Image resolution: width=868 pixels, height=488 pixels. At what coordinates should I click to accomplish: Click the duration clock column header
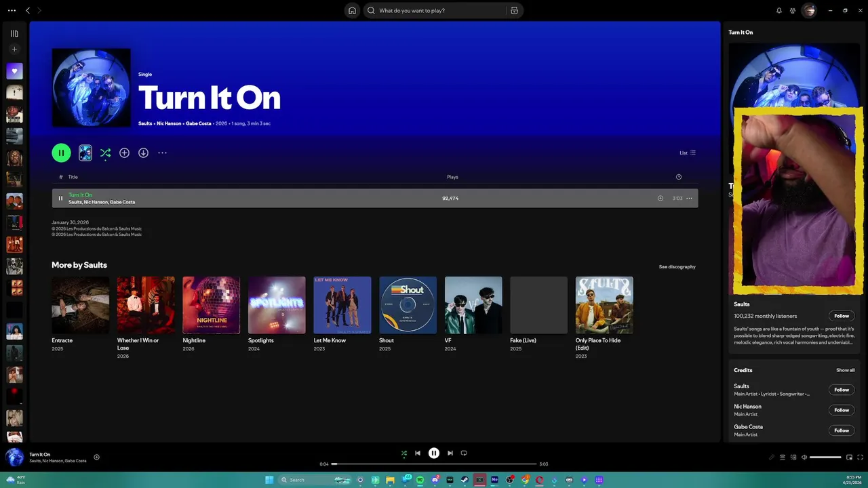(x=679, y=177)
